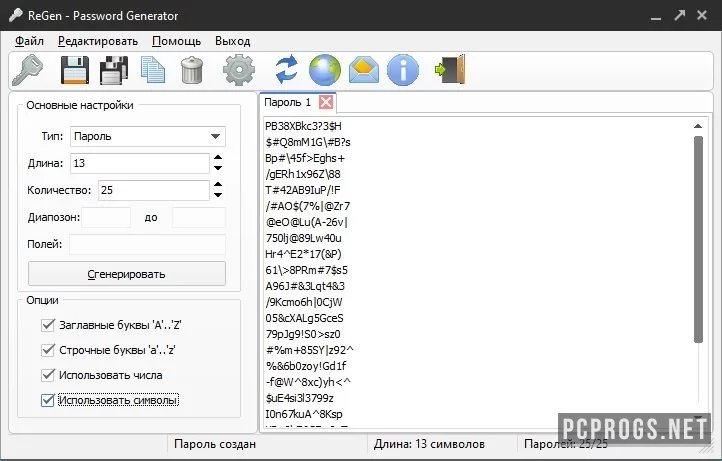Decrease Длина value with down arrow

[x=218, y=168]
